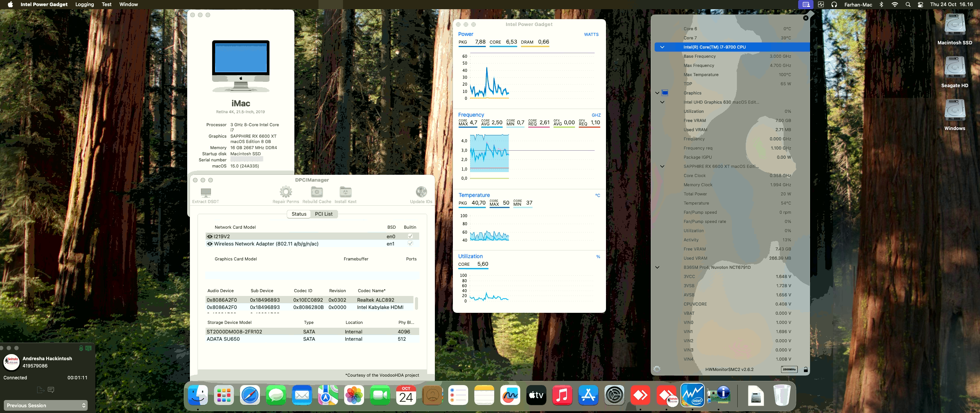Click Extract DSDT in DPCIManager
Screen dimensions: 980x413
pos(206,193)
